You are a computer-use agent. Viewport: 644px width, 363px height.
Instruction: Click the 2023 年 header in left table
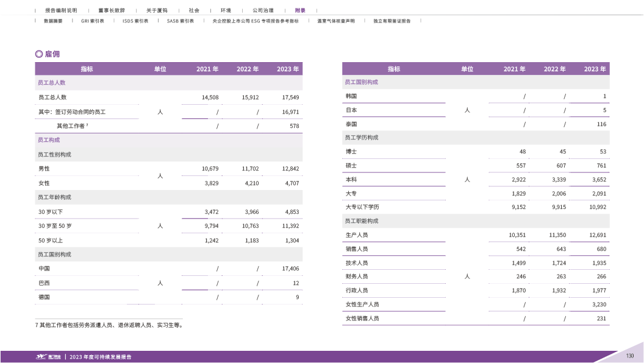(x=288, y=69)
